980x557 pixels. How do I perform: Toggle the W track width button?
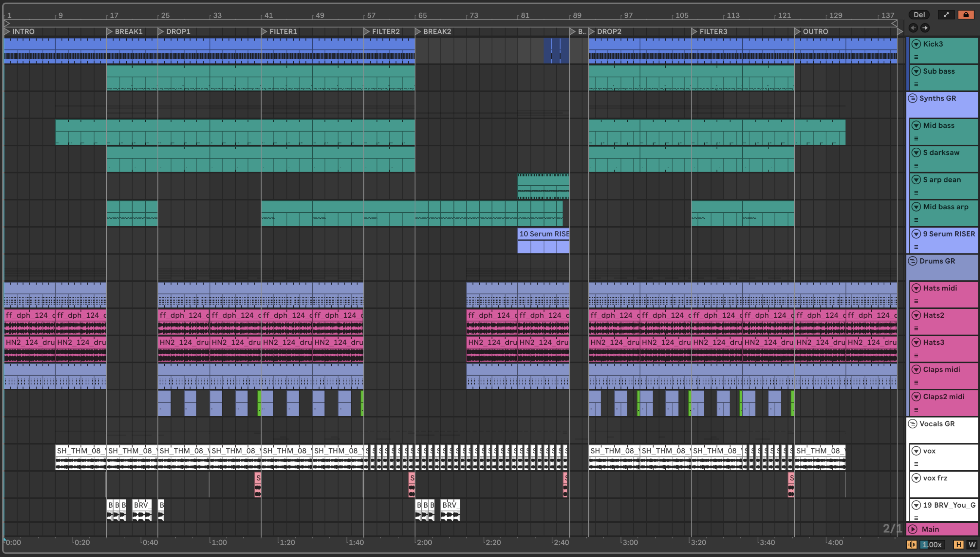(971, 544)
